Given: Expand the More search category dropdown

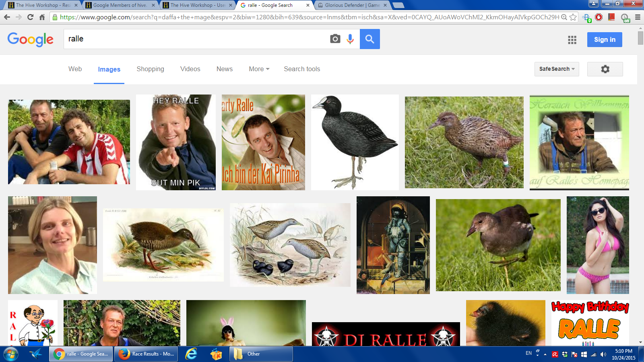Looking at the screenshot, I should (x=259, y=69).
